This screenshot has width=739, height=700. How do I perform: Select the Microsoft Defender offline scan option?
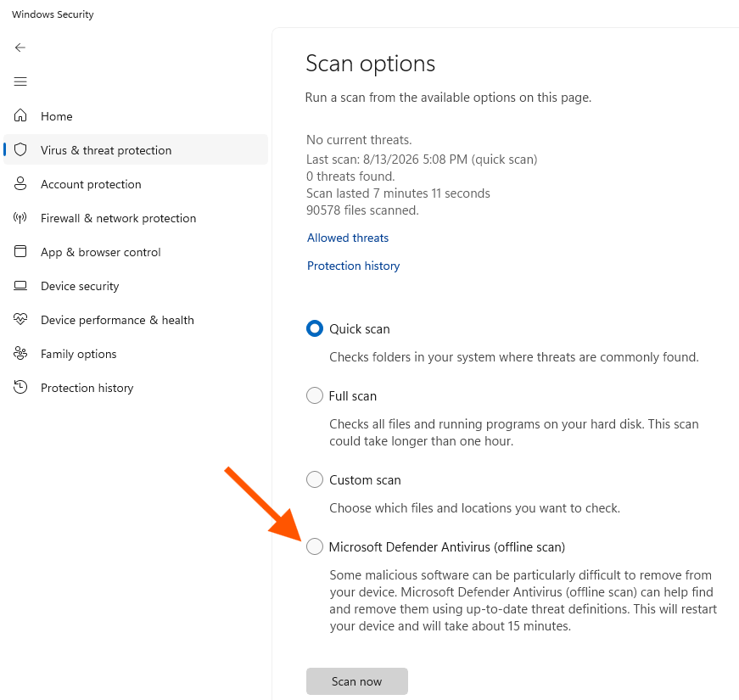(315, 546)
